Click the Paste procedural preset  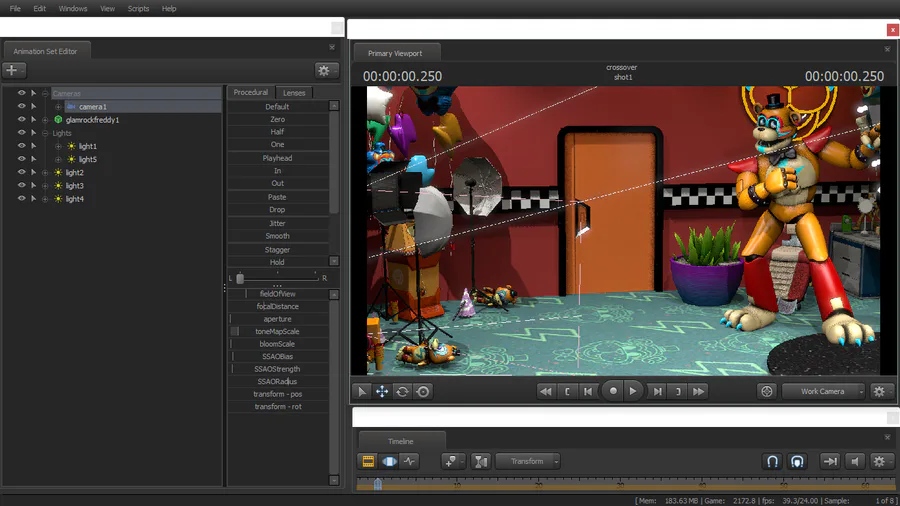pos(277,197)
